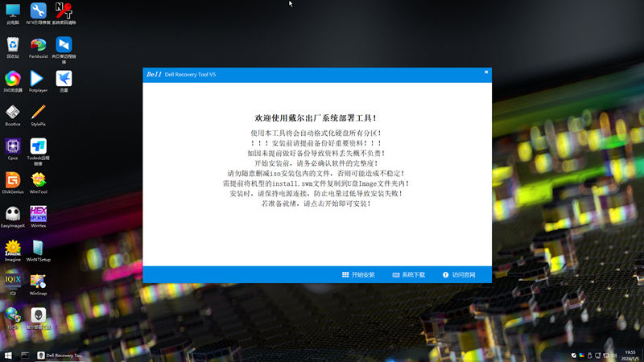Launch the alien head Dell tool desktop icon
The image size is (644, 362).
point(38,319)
